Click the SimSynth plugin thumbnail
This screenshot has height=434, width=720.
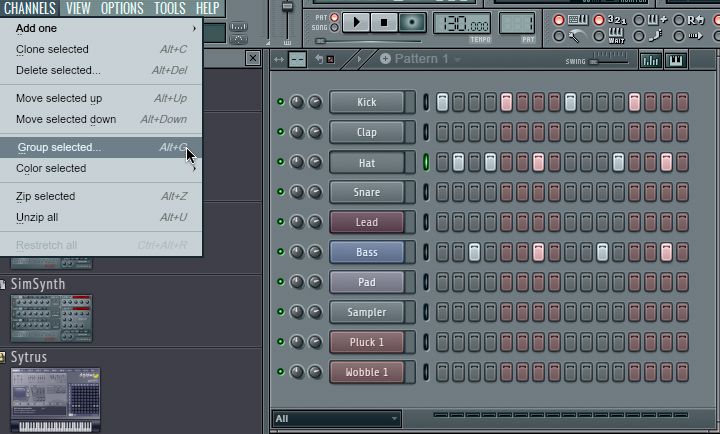click(x=51, y=318)
